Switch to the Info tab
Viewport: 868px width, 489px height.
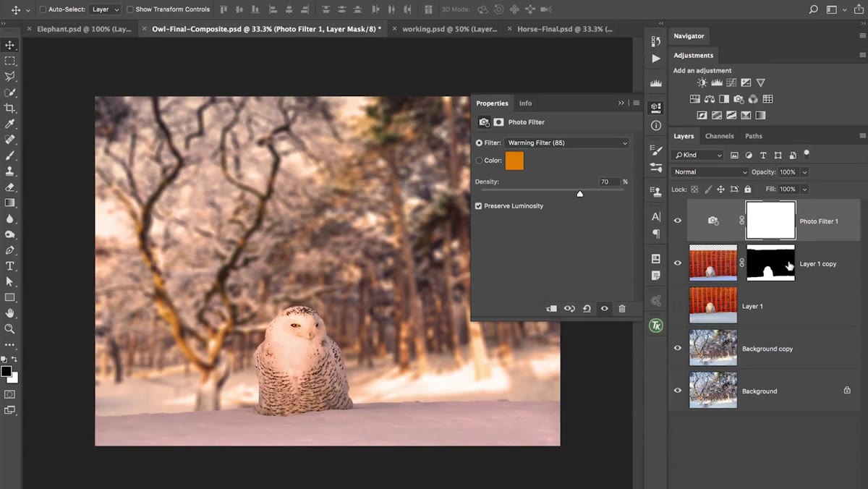(x=526, y=103)
